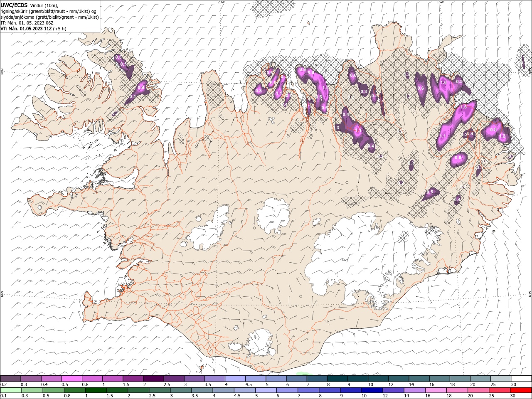Click the '20W' longitude label

coord(221,2)
